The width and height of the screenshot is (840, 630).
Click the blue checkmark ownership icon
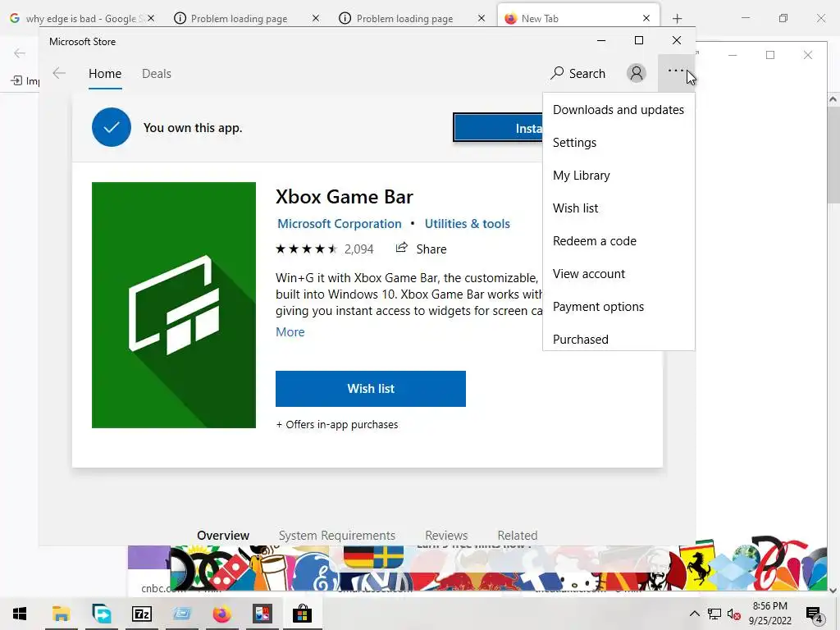point(112,127)
